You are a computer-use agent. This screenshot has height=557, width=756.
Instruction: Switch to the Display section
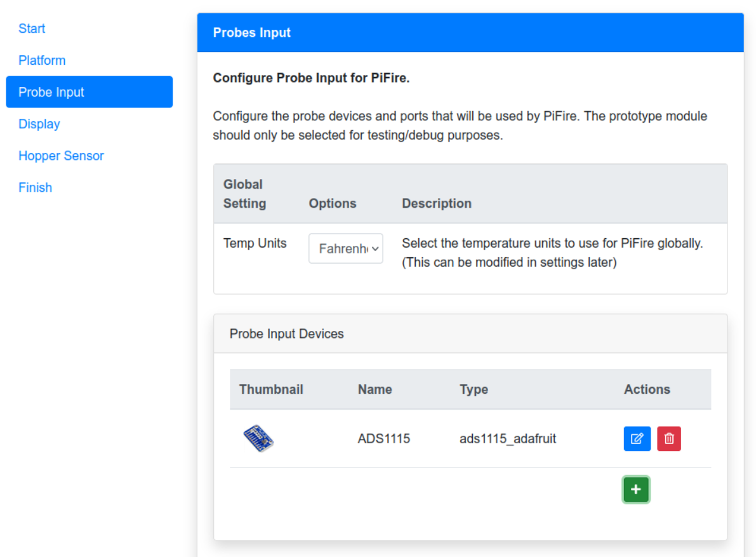coord(39,124)
